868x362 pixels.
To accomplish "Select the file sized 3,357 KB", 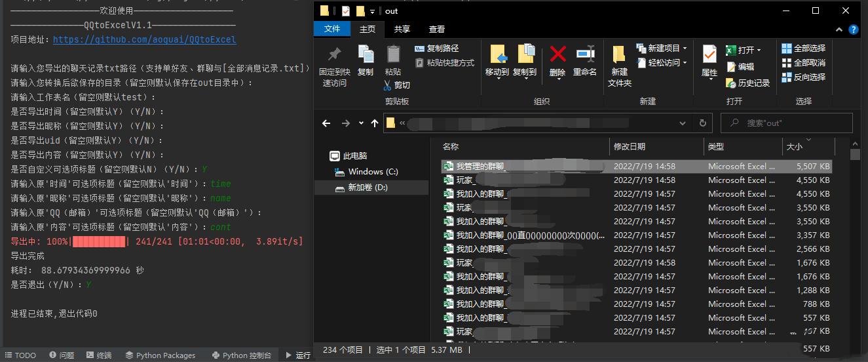I will coord(637,235).
